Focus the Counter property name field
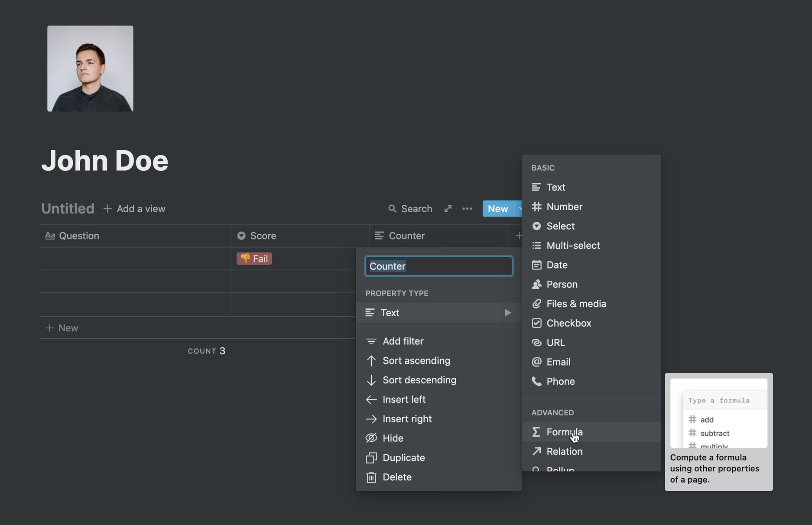Viewport: 812px width, 525px height. (439, 266)
